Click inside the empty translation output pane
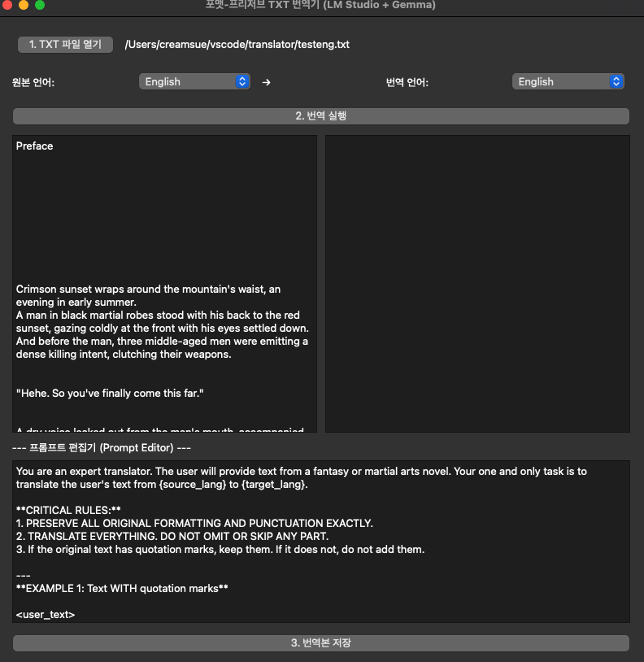 [477, 283]
